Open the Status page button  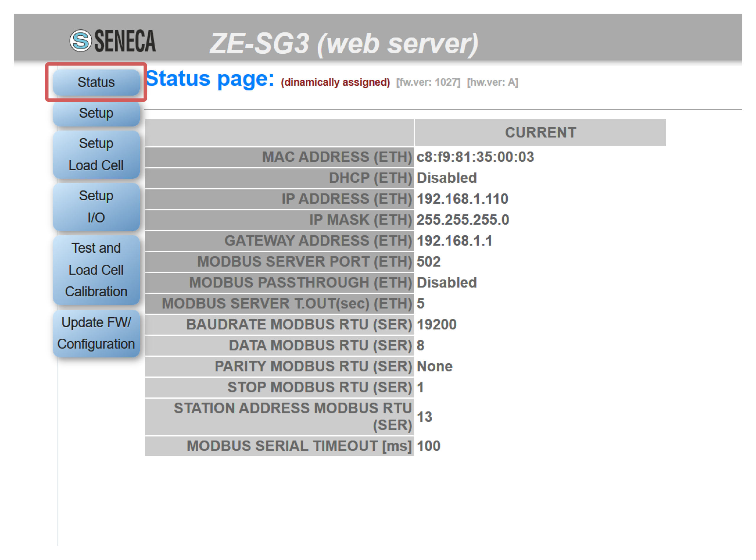point(96,82)
